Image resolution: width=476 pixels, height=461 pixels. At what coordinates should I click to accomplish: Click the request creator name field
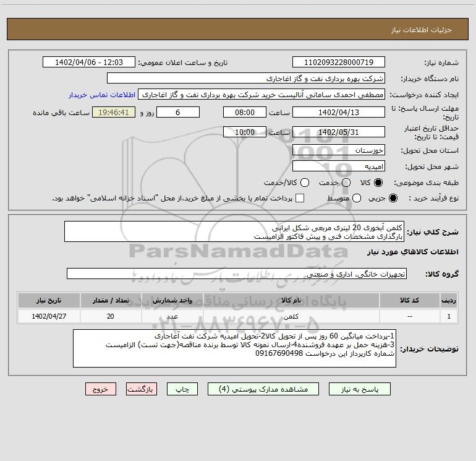[x=261, y=94]
